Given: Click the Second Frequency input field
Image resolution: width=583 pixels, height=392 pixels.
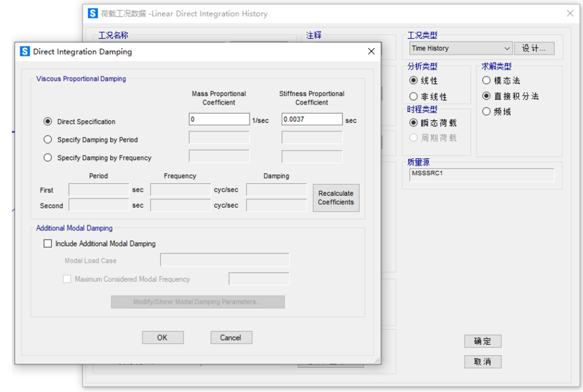Looking at the screenshot, I should pos(180,205).
